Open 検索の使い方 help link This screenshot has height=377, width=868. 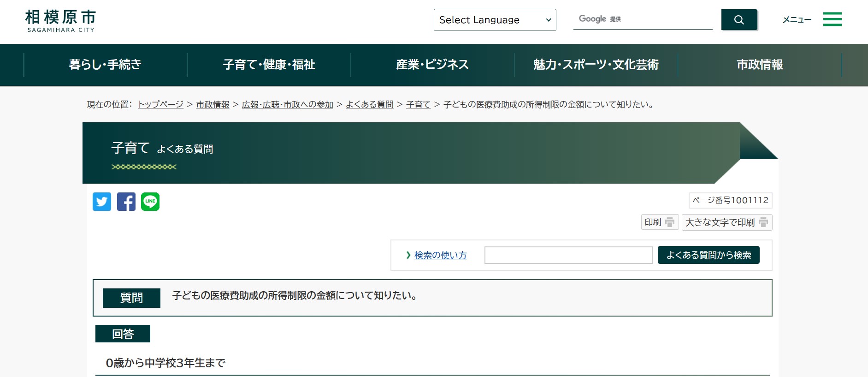click(440, 255)
